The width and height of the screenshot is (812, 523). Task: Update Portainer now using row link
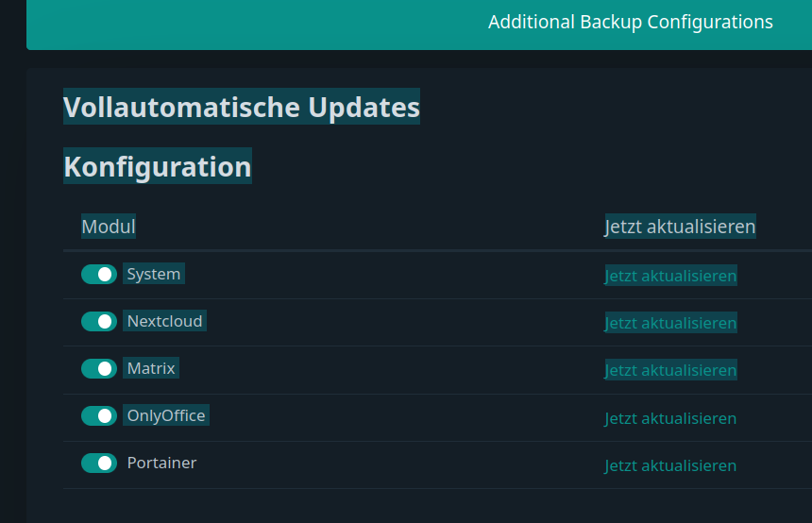click(x=670, y=465)
